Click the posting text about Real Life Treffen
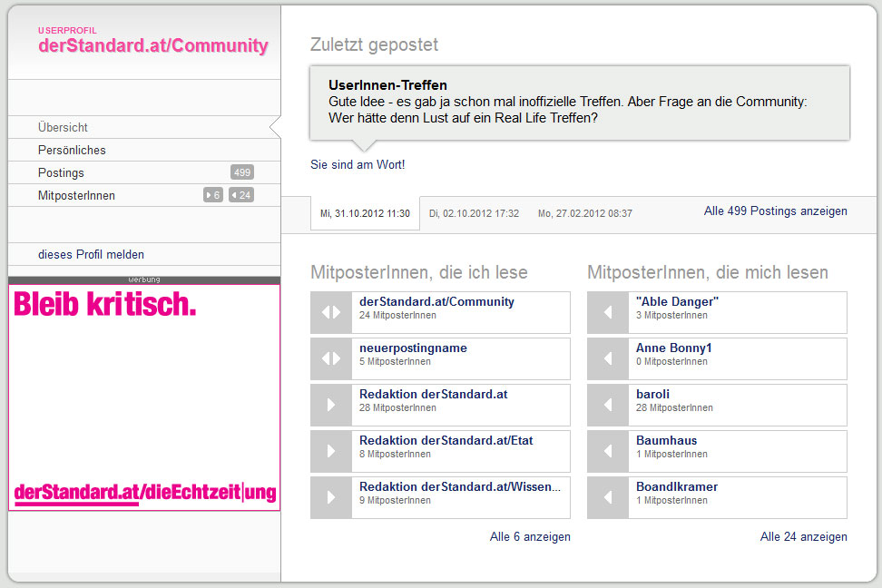 (x=567, y=110)
